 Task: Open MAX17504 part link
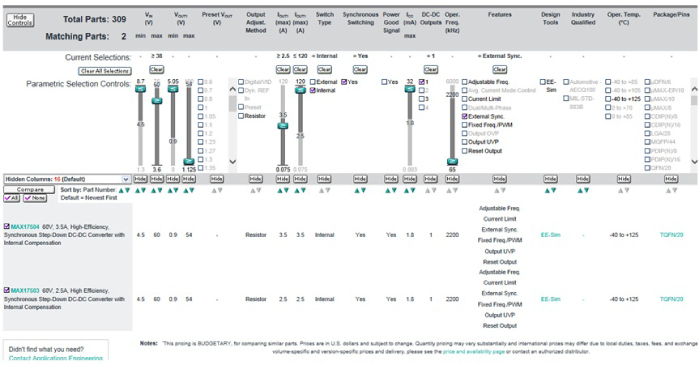[25, 227]
